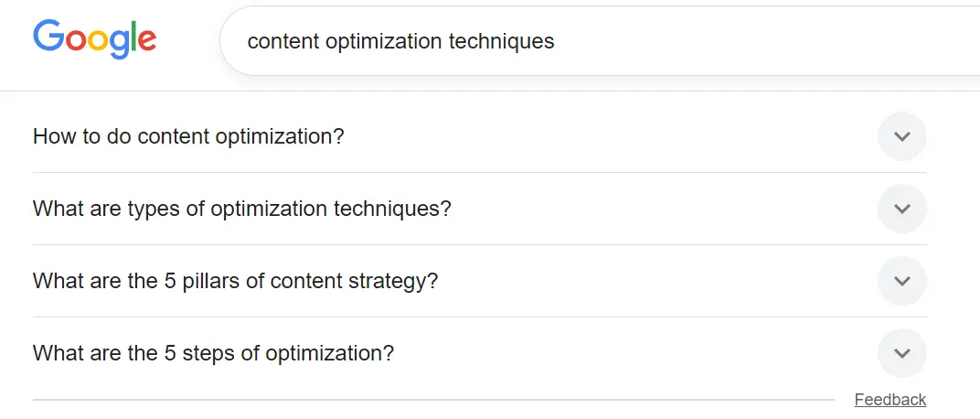
Task: Click the green letter l in Google logo
Action: pyautogui.click(x=135, y=38)
